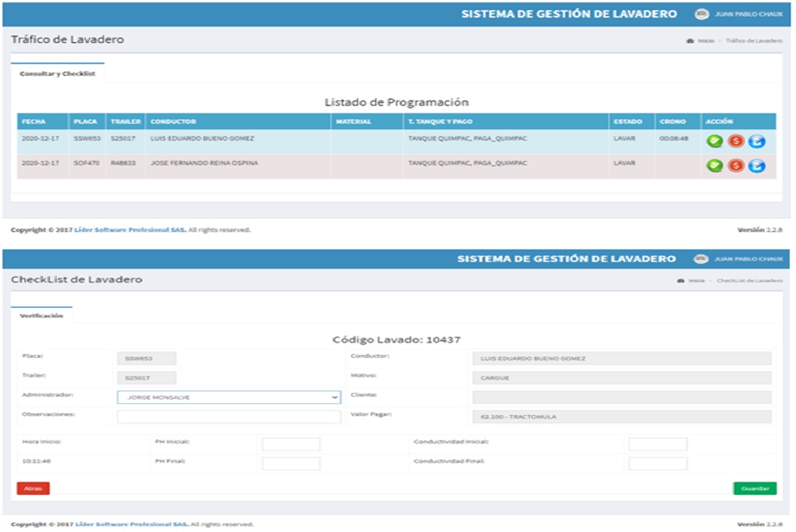Click the Observaciones text field
This screenshot has width=796, height=532.
click(x=228, y=417)
